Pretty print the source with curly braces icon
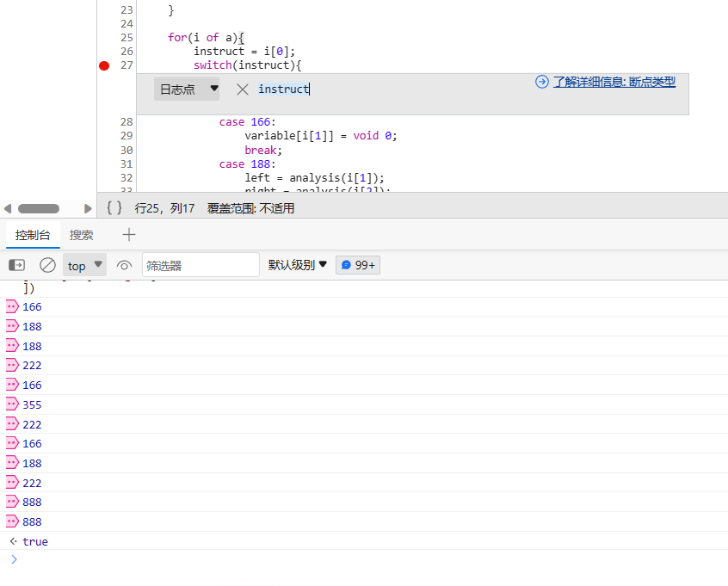This screenshot has height=586, width=728. [114, 208]
